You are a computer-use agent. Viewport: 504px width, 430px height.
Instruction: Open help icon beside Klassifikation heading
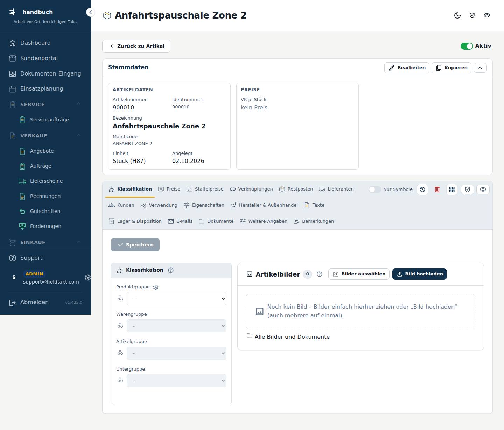pyautogui.click(x=171, y=270)
